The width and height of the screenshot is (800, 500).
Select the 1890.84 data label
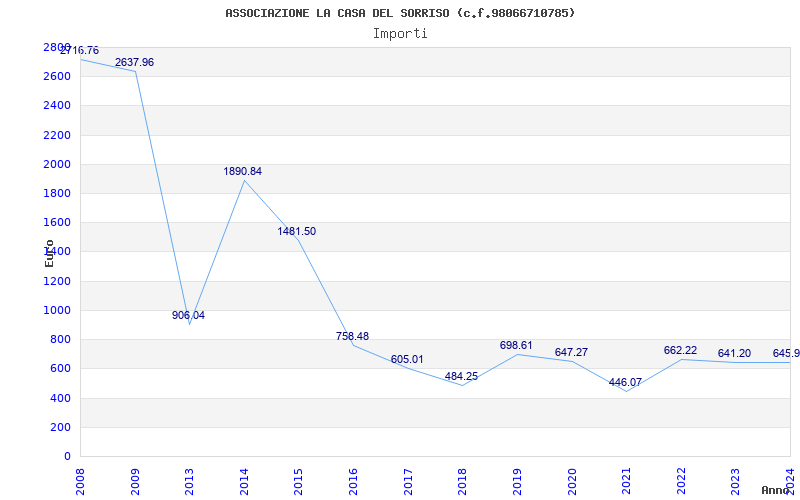pyautogui.click(x=242, y=171)
